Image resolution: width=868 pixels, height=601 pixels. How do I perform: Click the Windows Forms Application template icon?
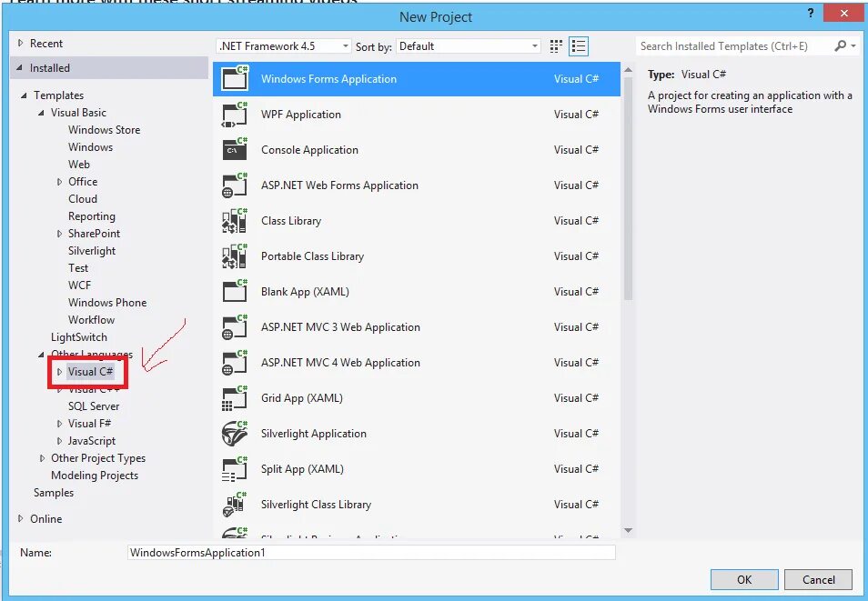click(235, 78)
